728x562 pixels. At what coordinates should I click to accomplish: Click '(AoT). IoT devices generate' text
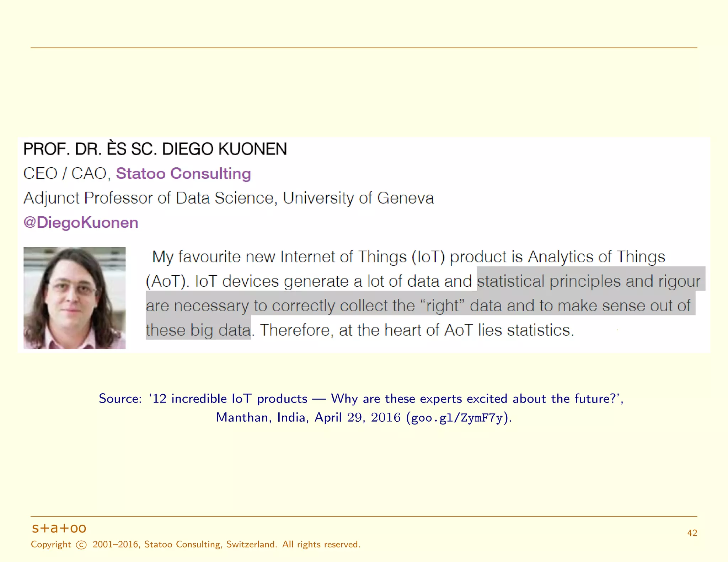point(247,281)
